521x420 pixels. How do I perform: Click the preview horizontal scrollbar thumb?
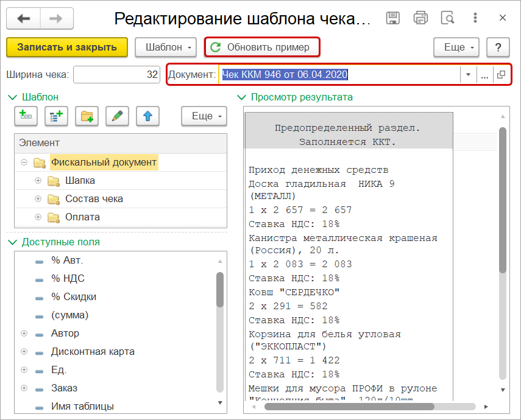click(x=349, y=407)
